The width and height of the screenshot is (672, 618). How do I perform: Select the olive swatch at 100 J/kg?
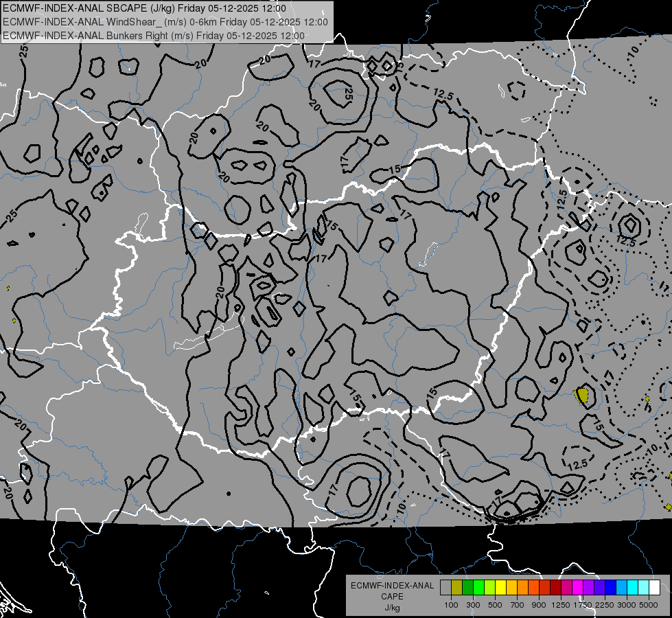coord(457,588)
